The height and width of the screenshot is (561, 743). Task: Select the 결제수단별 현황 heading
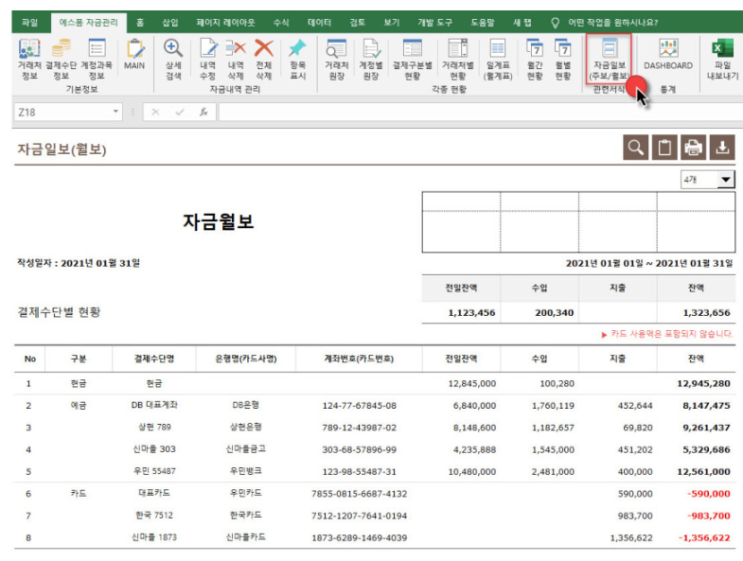coord(59,312)
